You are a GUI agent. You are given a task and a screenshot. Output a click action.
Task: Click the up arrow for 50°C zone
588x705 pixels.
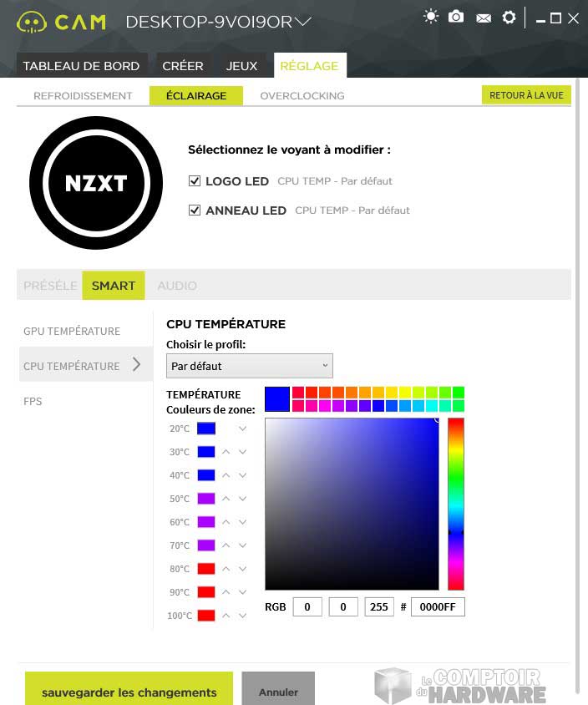[x=226, y=499]
